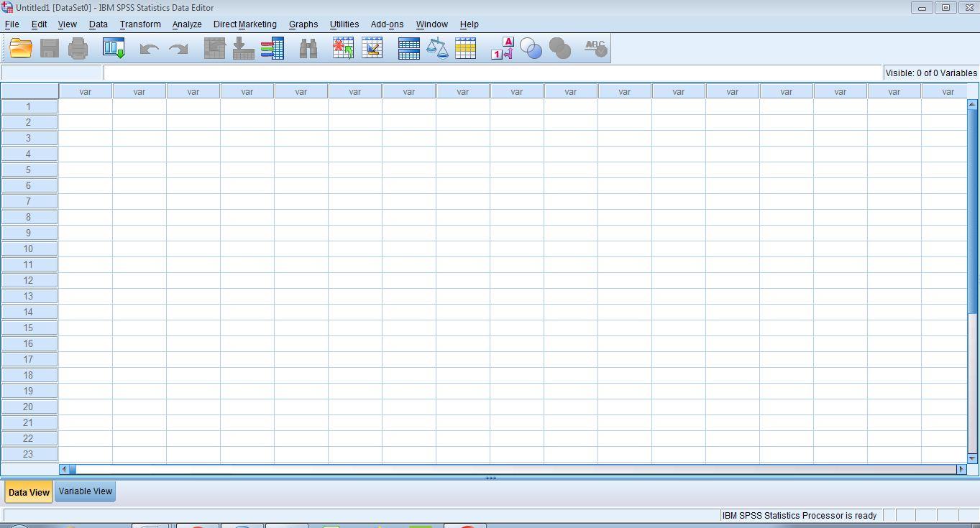980x528 pixels.
Task: Click the horizontal scrollbar right arrow
Action: (x=961, y=469)
